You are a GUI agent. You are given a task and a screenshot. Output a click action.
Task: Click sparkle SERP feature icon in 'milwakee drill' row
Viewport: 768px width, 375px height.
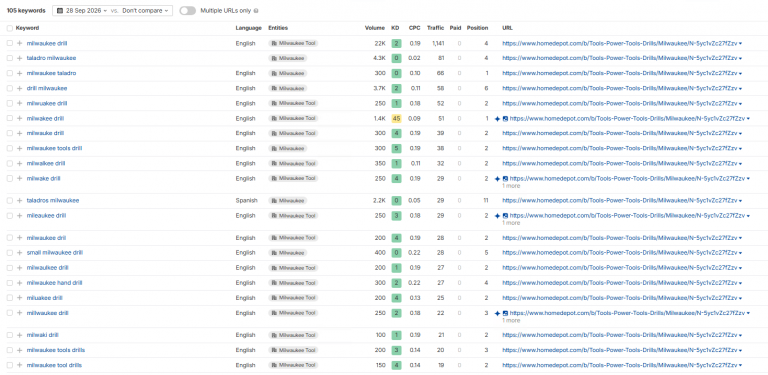(498, 118)
